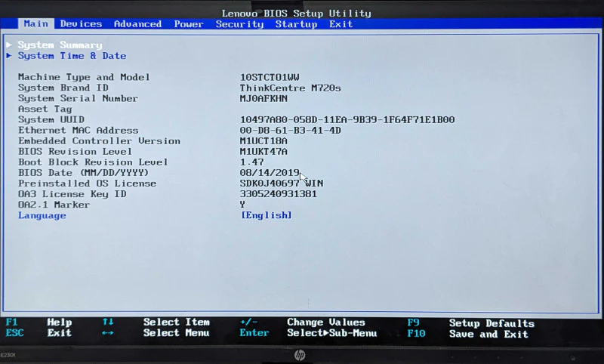
Task: Select the Language setting label
Action: click(x=42, y=215)
